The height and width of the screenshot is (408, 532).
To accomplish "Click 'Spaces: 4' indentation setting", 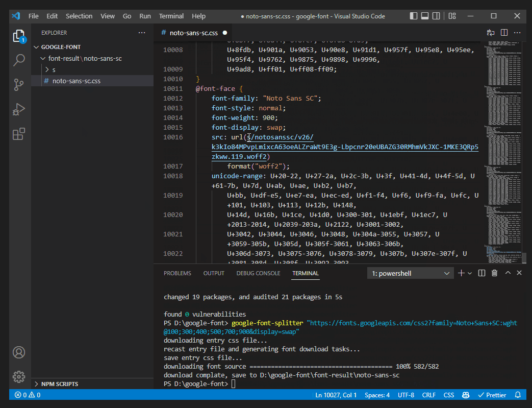I will [377, 395].
